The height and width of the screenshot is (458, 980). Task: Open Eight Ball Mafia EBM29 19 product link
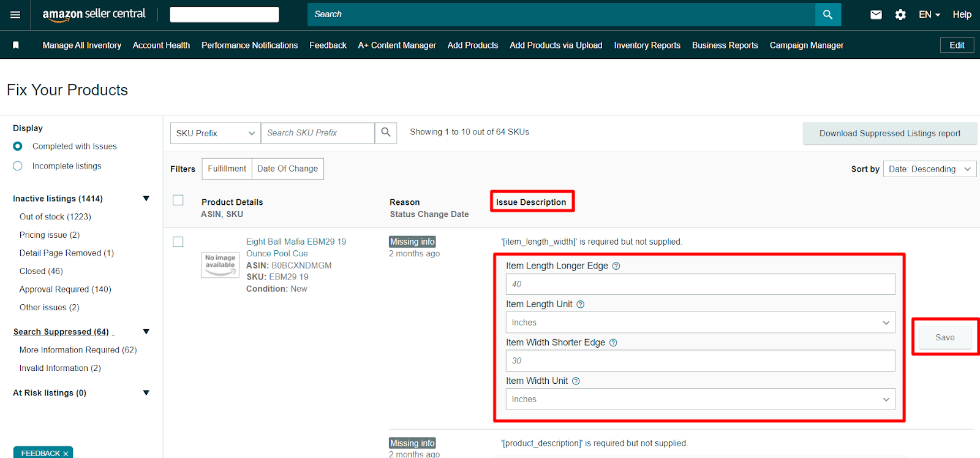point(296,248)
